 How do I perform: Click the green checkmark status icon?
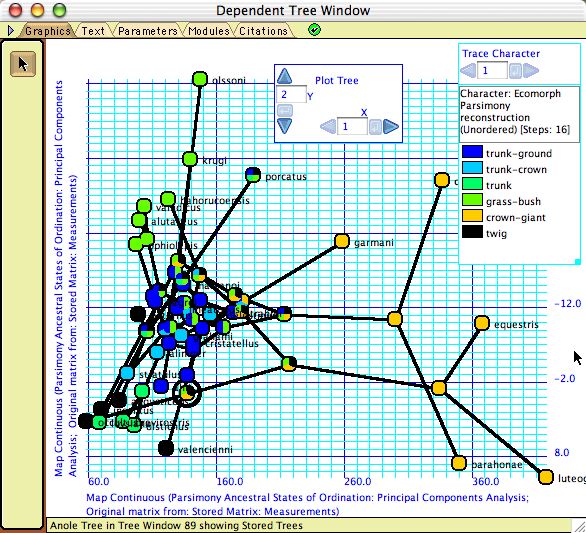coord(314,30)
